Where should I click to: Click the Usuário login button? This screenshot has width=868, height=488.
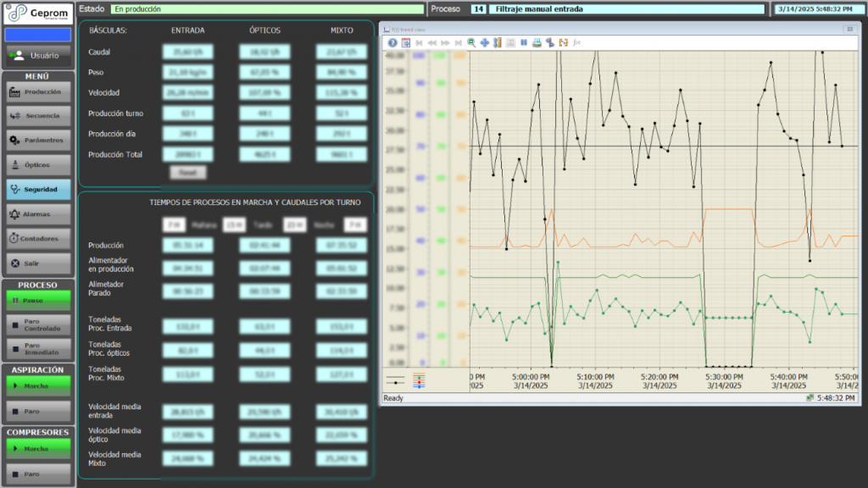point(38,55)
